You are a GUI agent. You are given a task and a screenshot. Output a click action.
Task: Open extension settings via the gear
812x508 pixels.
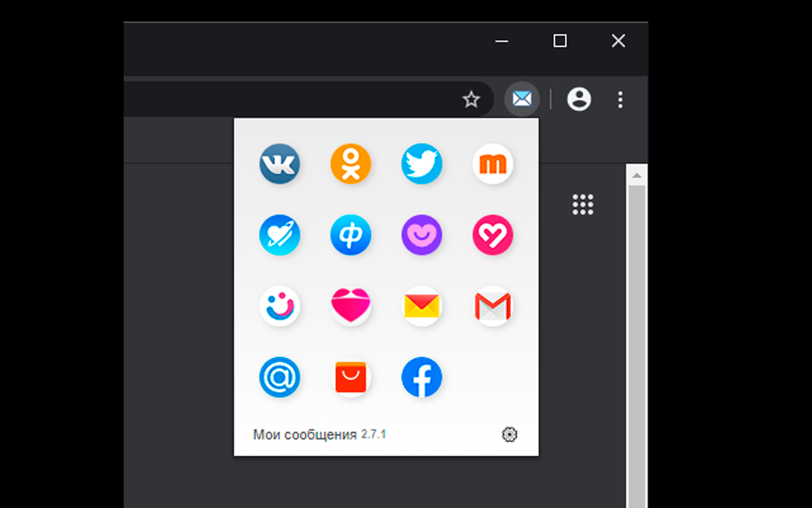coord(509,434)
